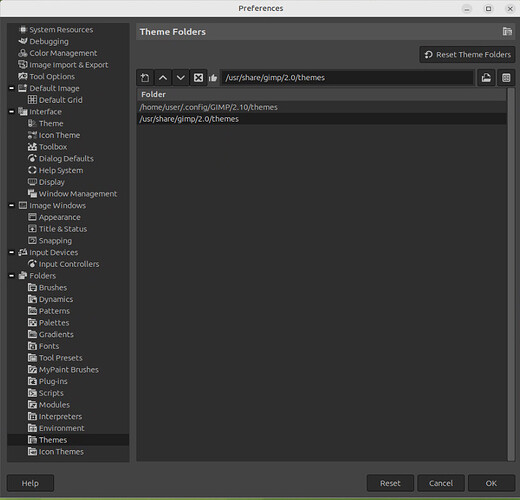Screen dimensions: 520x500
Task: Open file chooser to browse folders
Action: point(486,78)
